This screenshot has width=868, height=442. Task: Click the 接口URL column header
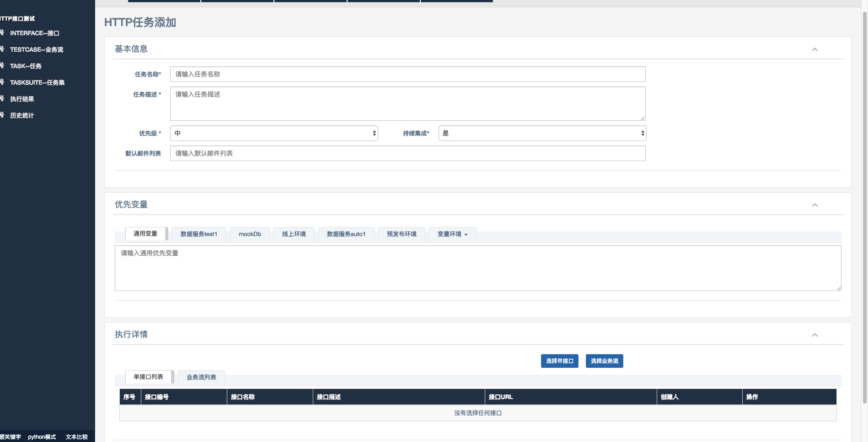tap(571, 397)
